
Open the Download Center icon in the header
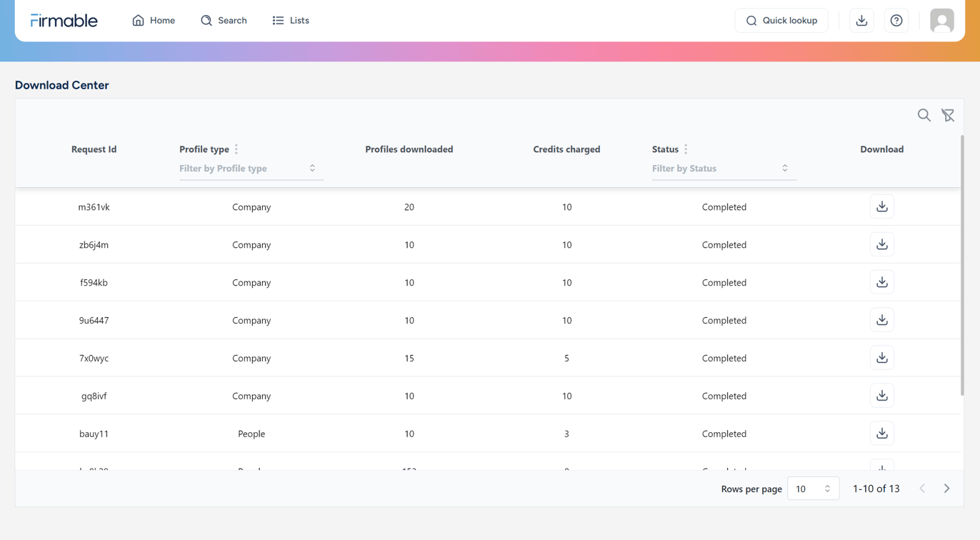[x=861, y=21]
